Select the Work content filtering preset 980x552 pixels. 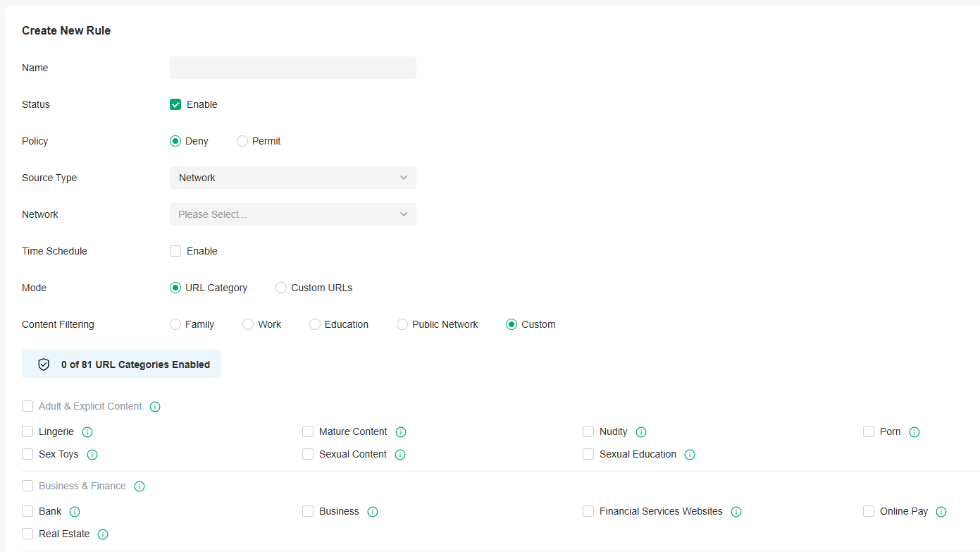pyautogui.click(x=247, y=324)
